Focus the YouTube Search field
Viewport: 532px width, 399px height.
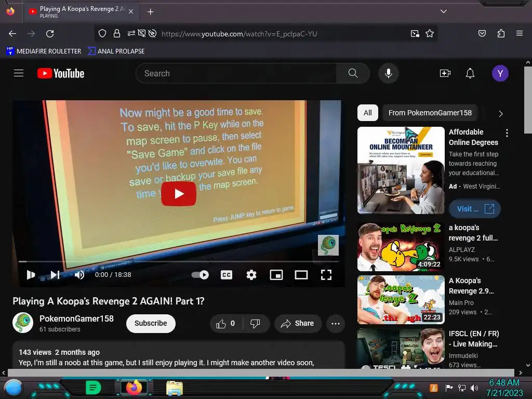pyautogui.click(x=236, y=73)
